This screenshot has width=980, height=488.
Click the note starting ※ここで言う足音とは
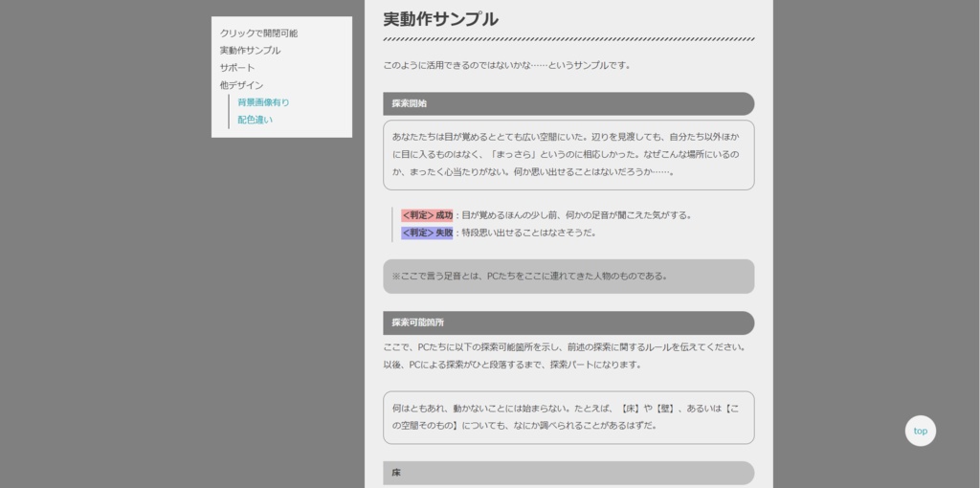(568, 277)
